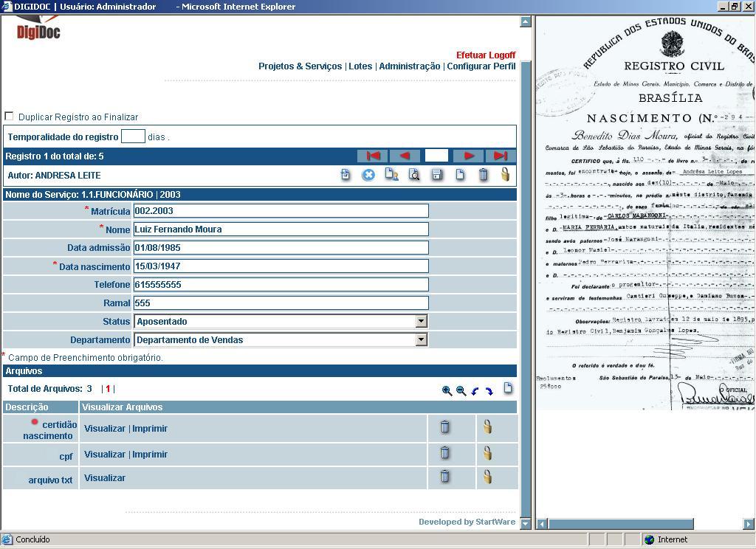This screenshot has height=549, width=756.
Task: Save the record with floppy disk icon
Action: point(437,174)
